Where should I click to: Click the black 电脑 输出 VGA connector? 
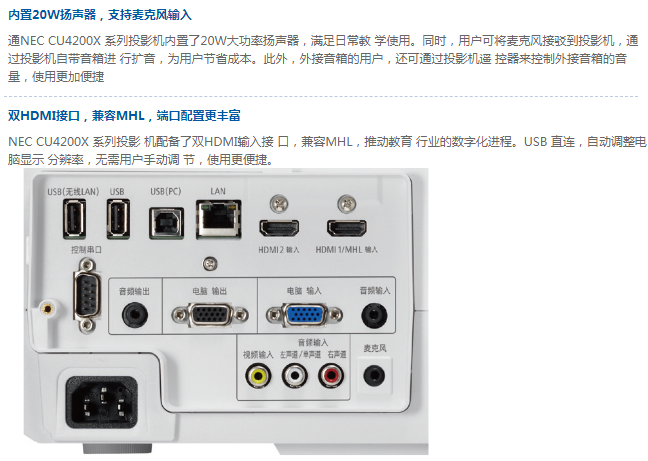[x=210, y=316]
